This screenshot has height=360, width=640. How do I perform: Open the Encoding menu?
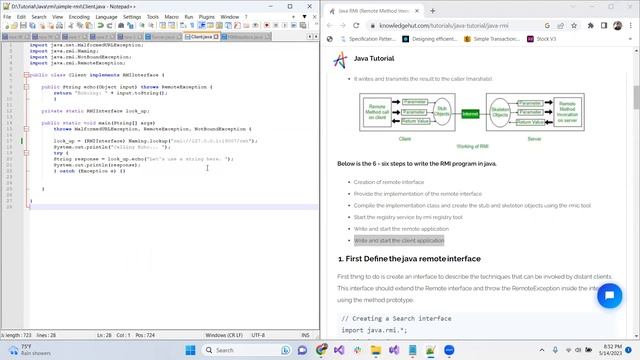[79, 17]
